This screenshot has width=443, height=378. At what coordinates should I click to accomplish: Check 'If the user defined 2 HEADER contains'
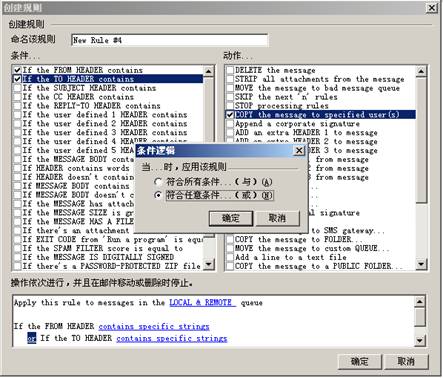[x=17, y=124]
